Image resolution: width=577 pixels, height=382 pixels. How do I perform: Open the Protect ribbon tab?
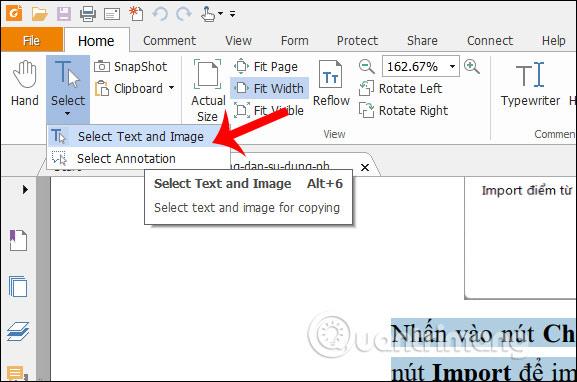pyautogui.click(x=357, y=40)
